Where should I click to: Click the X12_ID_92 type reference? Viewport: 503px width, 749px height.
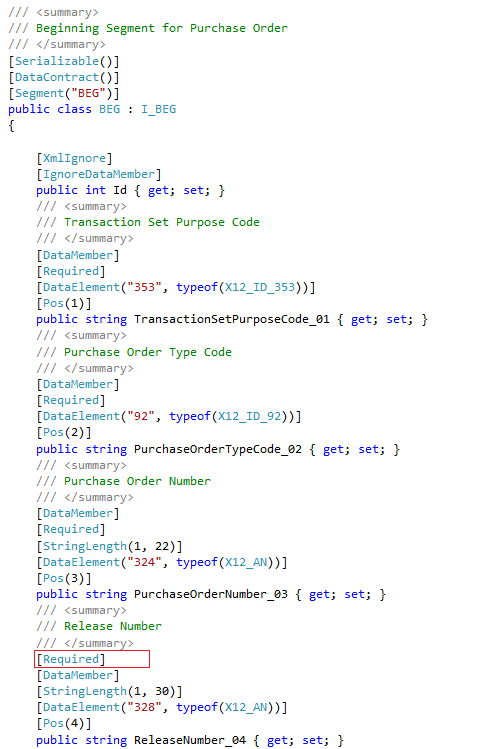click(249, 416)
